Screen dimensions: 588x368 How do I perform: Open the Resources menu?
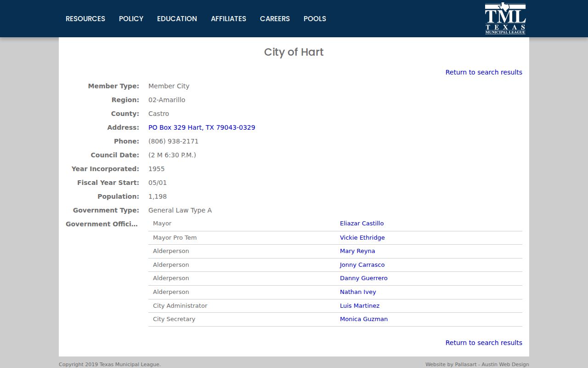tap(85, 19)
